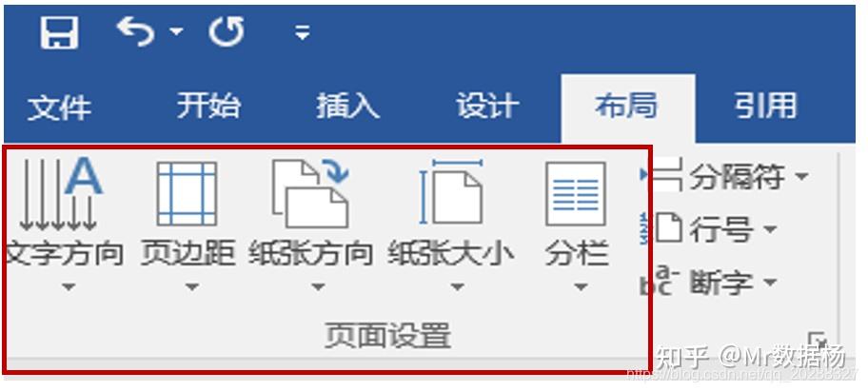Click the 页边距 margins icon
Image resolution: width=868 pixels, height=392 pixels.
[x=187, y=194]
